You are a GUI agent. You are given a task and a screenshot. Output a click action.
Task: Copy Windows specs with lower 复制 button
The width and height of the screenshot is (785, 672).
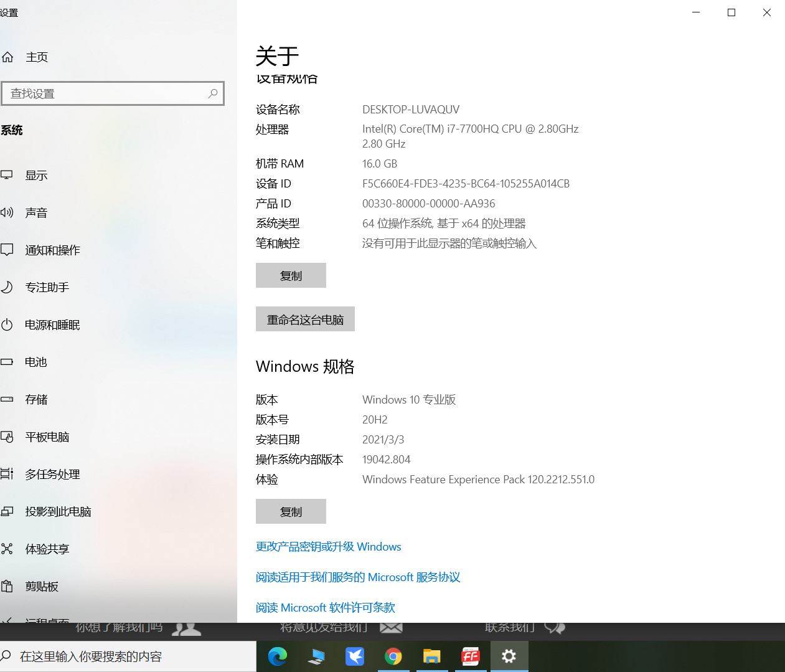pos(291,511)
